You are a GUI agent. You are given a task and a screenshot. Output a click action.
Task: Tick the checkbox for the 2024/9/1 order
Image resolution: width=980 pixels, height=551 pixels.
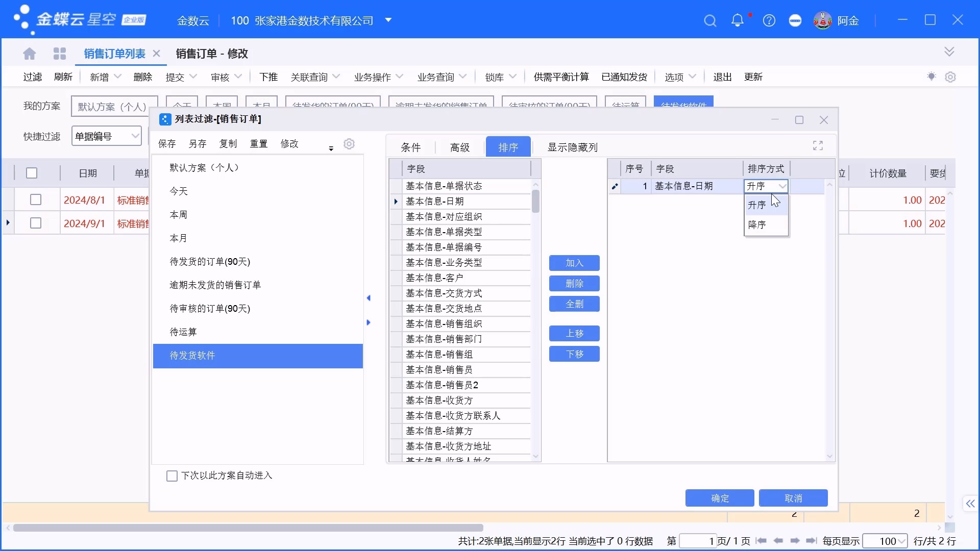pos(36,223)
